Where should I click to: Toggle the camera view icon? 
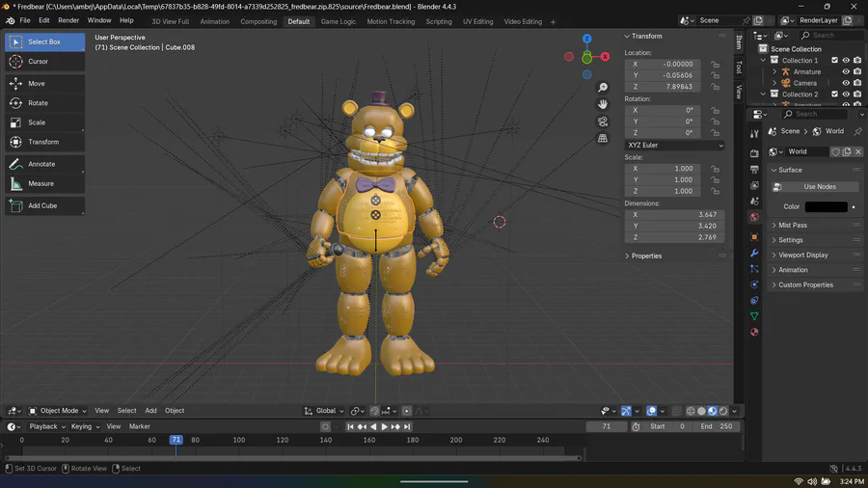(602, 122)
